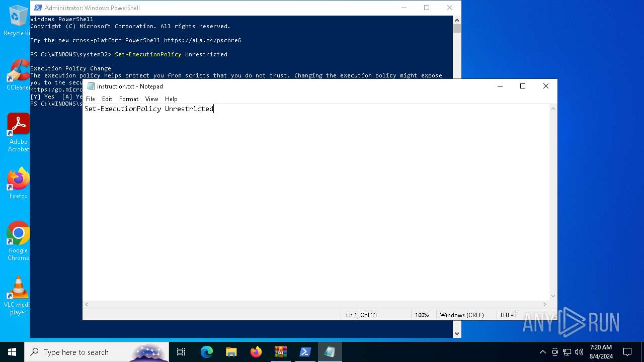Click the aka.ms/pscore6 URL in PowerShell
The width and height of the screenshot is (644, 362).
pyautogui.click(x=203, y=40)
